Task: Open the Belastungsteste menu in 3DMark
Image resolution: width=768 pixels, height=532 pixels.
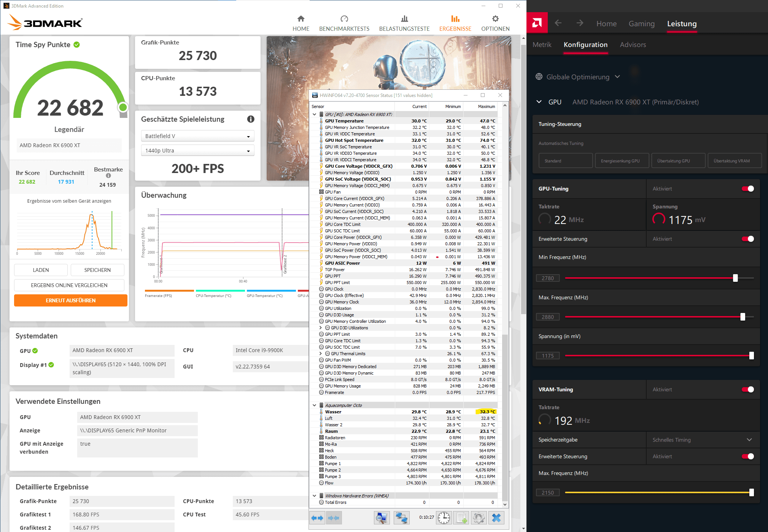Action: pyautogui.click(x=404, y=23)
